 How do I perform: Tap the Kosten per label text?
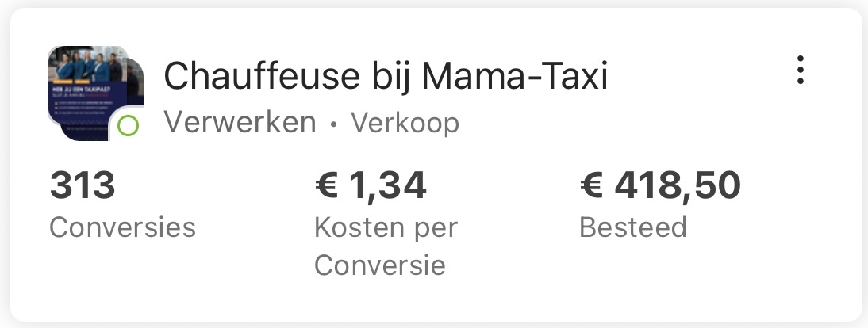[386, 227]
